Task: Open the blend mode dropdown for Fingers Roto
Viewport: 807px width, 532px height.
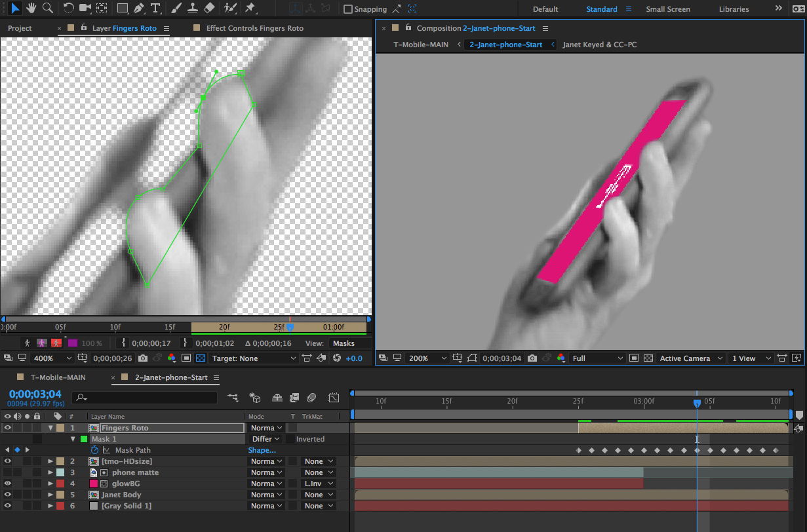Action: coord(265,427)
